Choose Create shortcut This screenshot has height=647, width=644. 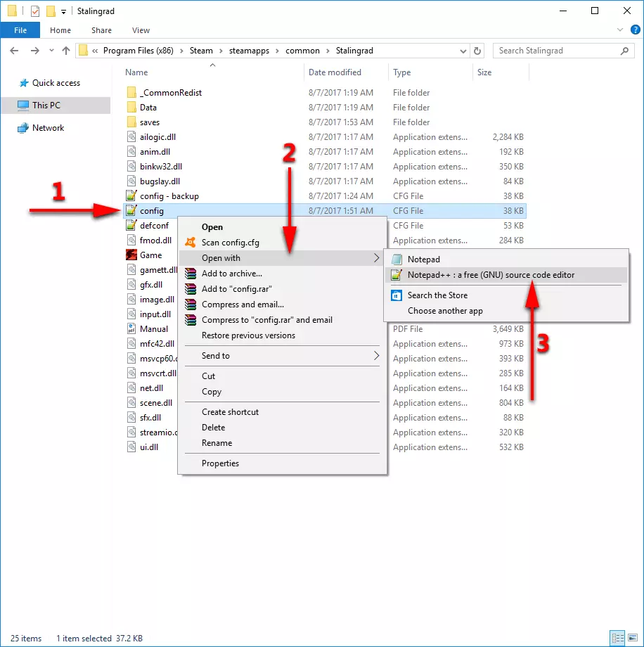click(x=282, y=412)
